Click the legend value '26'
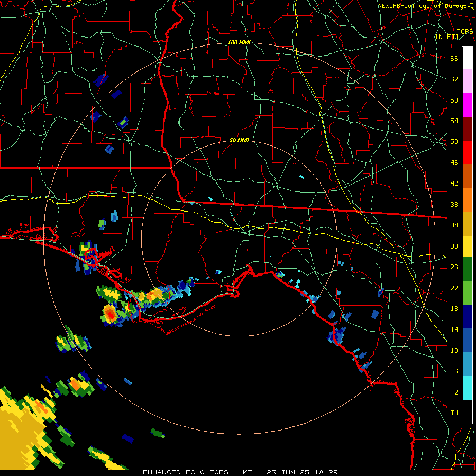The width and height of the screenshot is (476, 476). coord(454,267)
